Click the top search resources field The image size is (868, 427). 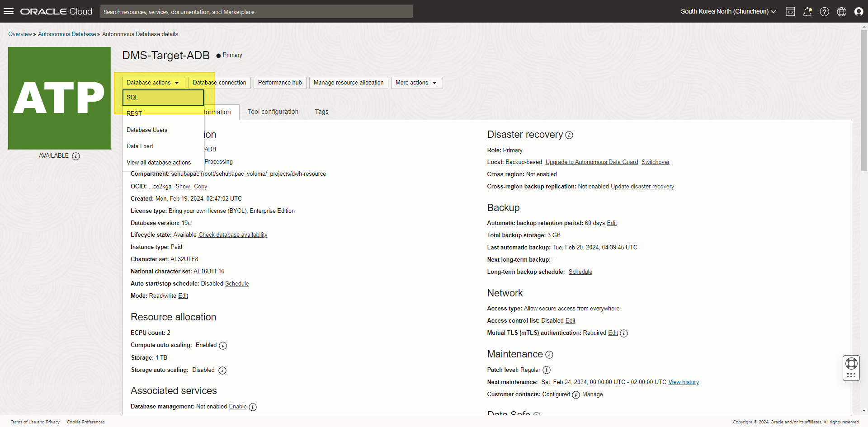[x=256, y=12]
